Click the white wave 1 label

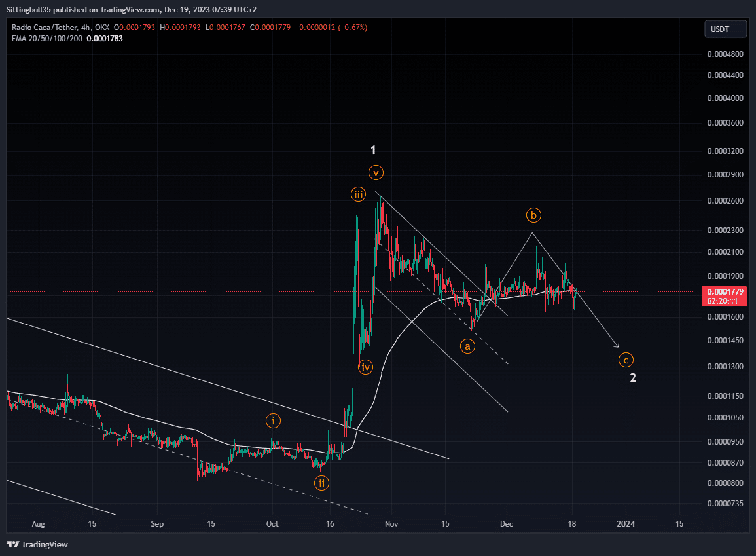pyautogui.click(x=373, y=150)
